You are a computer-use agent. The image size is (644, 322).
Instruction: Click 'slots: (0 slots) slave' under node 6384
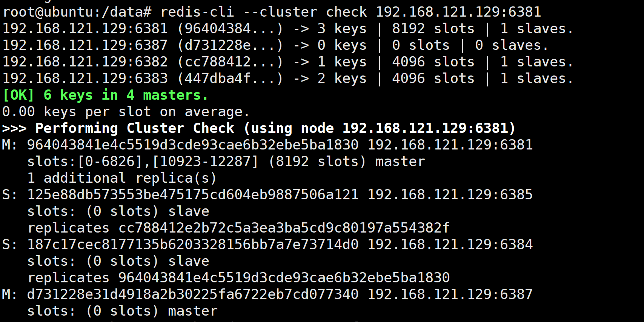[118, 261]
